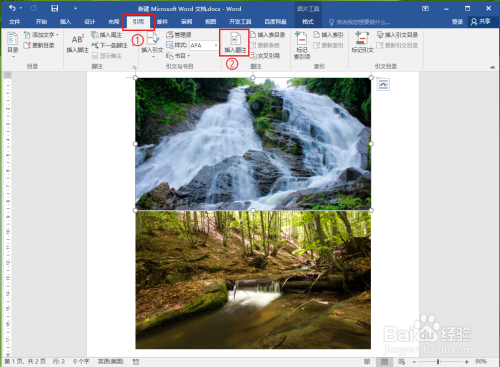The height and width of the screenshot is (367, 500).
Task: Switch to the 设计 (Design) tab
Action: click(x=89, y=22)
